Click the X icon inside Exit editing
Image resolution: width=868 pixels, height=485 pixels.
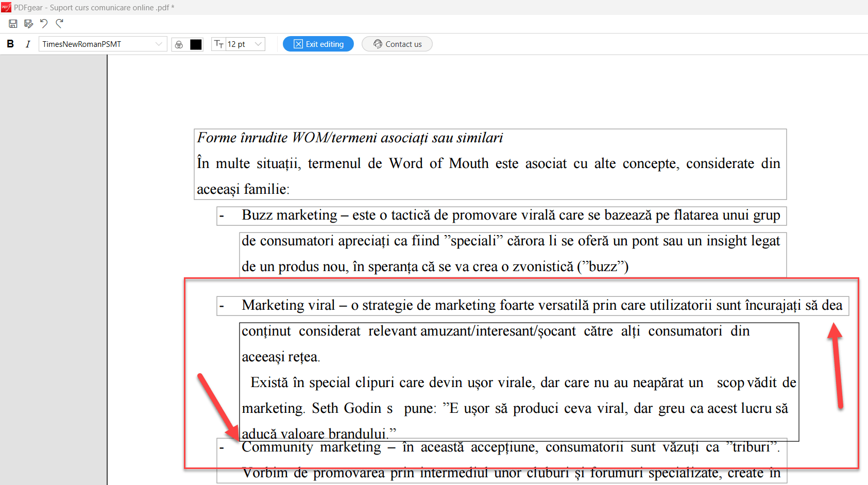coord(297,44)
